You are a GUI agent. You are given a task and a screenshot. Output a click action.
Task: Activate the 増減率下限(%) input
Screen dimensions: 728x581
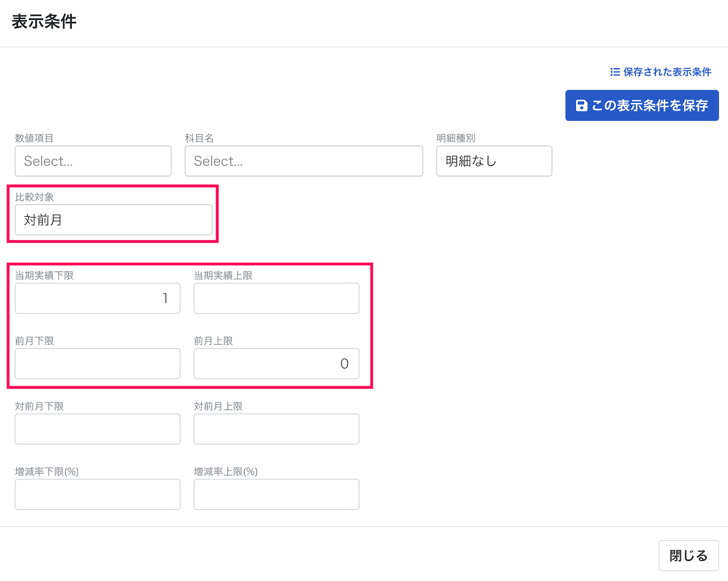[x=97, y=495]
